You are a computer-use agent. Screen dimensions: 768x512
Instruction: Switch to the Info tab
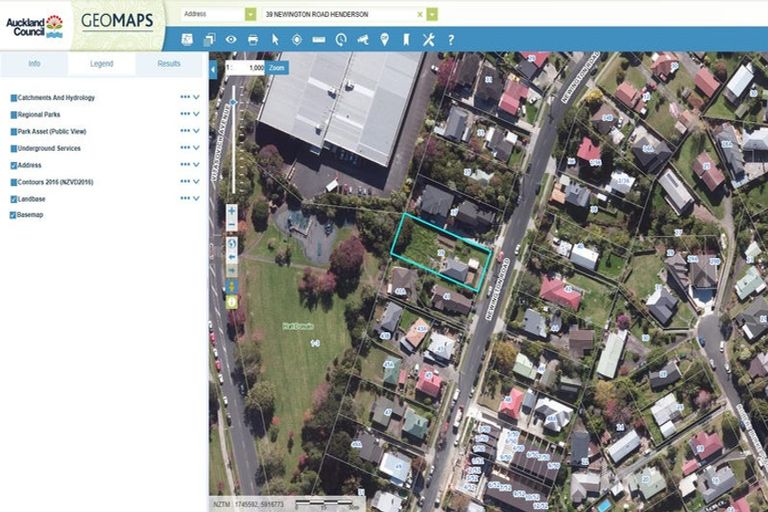tap(34, 64)
